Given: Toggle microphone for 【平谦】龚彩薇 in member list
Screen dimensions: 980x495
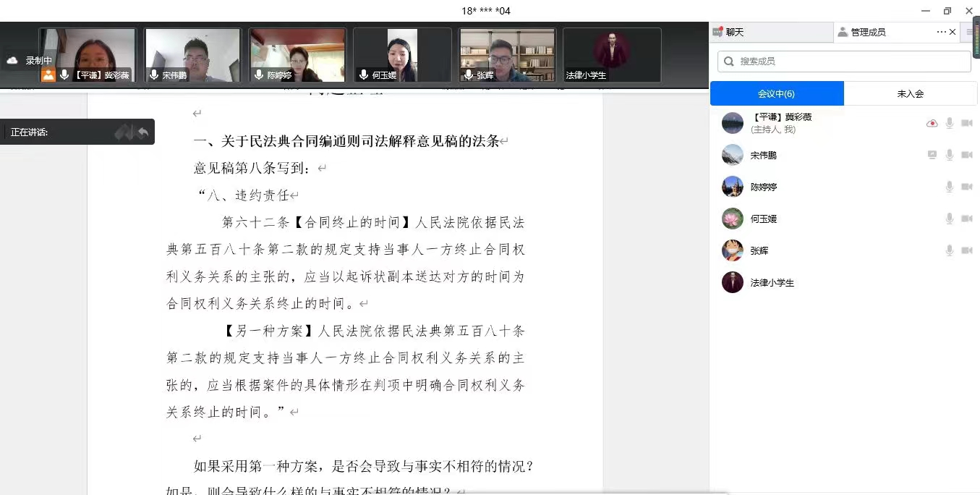Looking at the screenshot, I should click(950, 123).
